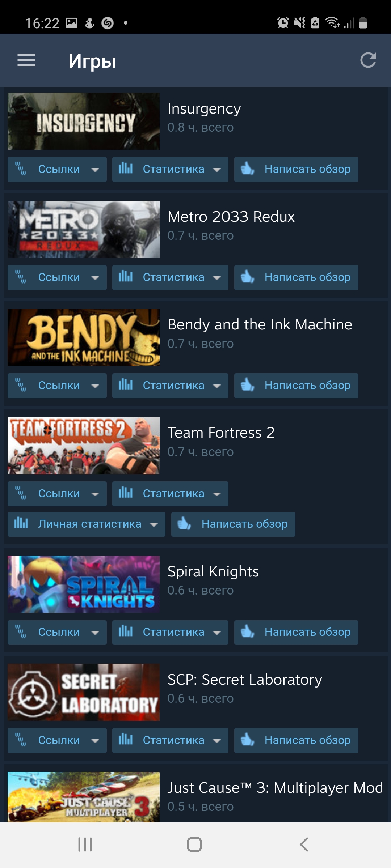Expand Личная статистика dropdown for Team Fortress 2
The width and height of the screenshot is (391, 868).
click(87, 524)
